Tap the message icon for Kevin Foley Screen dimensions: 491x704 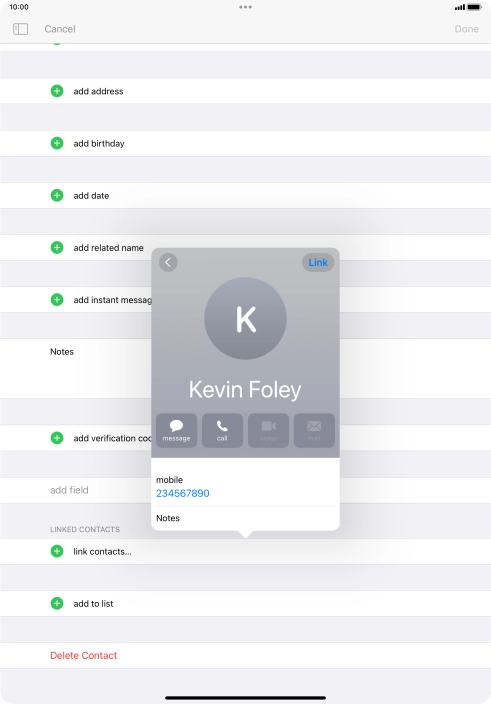176,430
